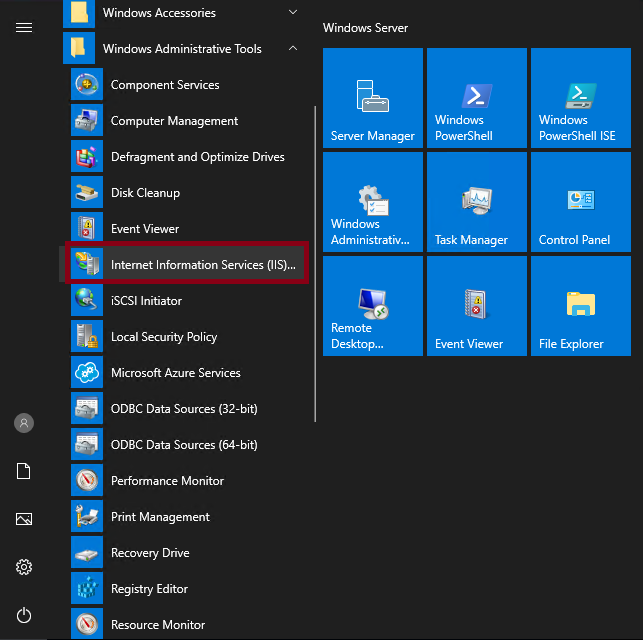Launch Computer Management from its icon
The image size is (643, 640).
click(87, 121)
